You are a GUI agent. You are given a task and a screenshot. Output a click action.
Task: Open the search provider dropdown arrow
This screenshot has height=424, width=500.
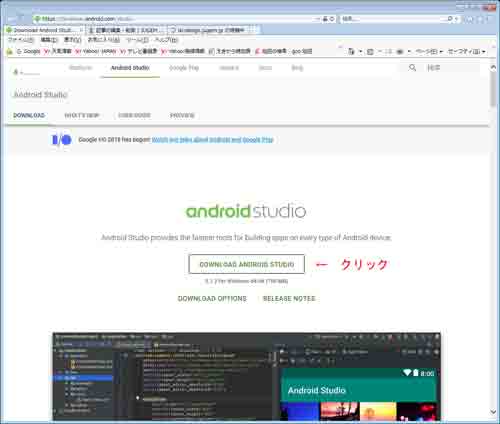pos(456,19)
